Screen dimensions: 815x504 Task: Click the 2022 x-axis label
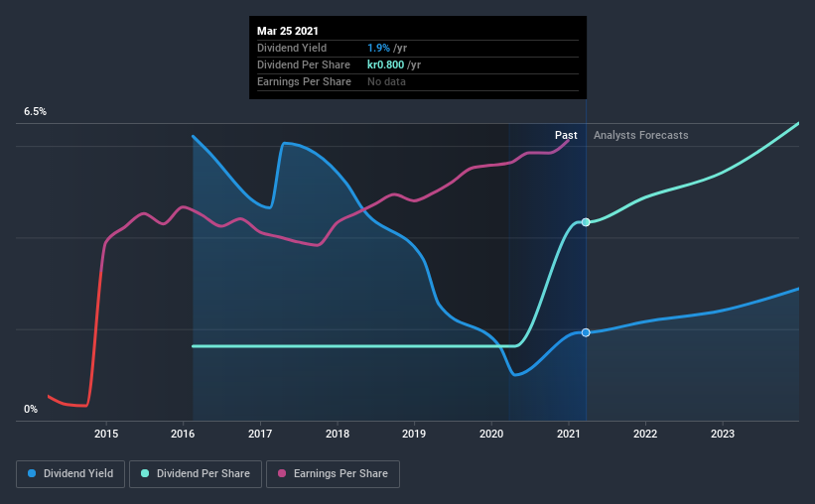pos(645,434)
